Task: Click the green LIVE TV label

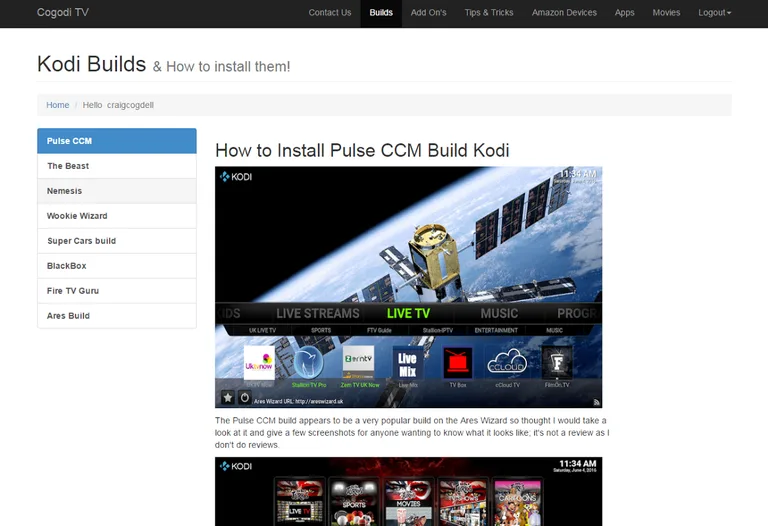Action: click(408, 313)
